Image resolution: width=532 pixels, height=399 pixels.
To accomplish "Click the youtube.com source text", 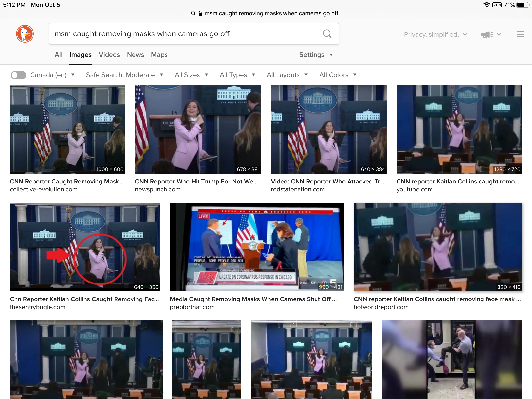I will point(415,189).
